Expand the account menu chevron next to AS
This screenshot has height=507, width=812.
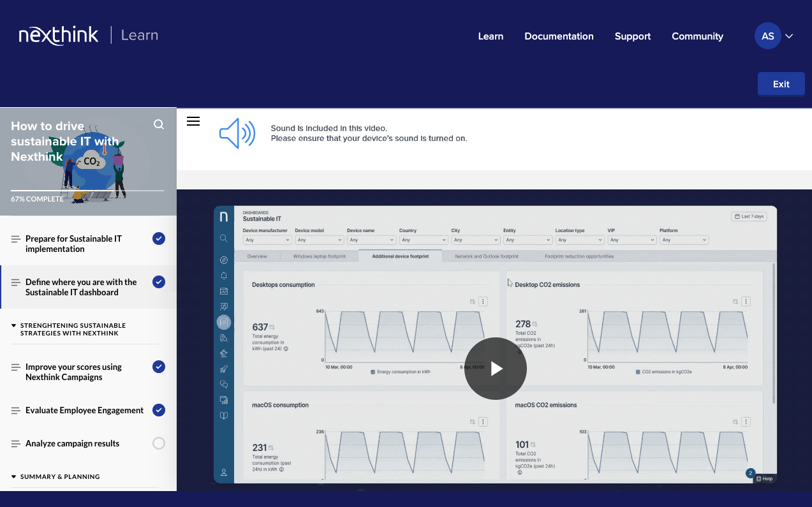(789, 36)
